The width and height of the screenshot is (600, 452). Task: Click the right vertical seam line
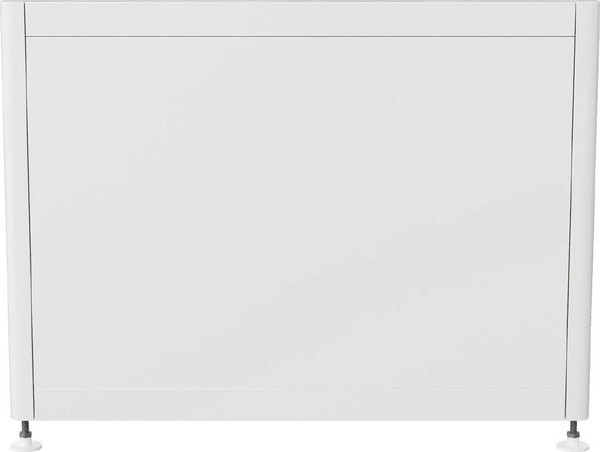(x=571, y=210)
